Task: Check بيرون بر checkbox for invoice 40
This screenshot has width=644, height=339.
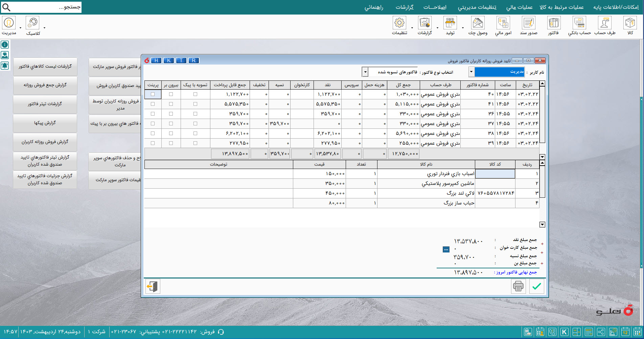Action: [171, 94]
